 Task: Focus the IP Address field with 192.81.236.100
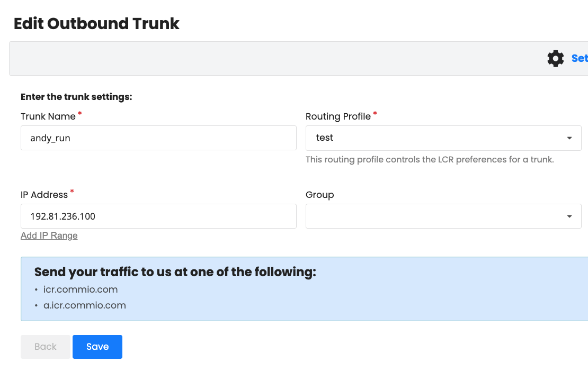[158, 216]
